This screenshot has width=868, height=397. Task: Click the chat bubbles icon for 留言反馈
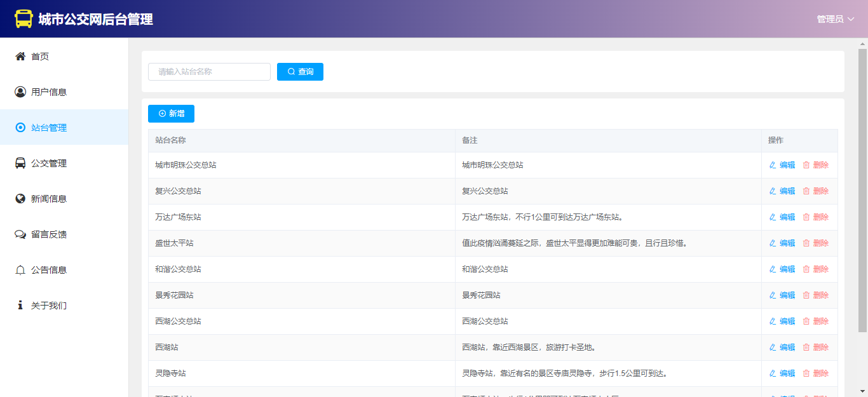click(x=20, y=234)
